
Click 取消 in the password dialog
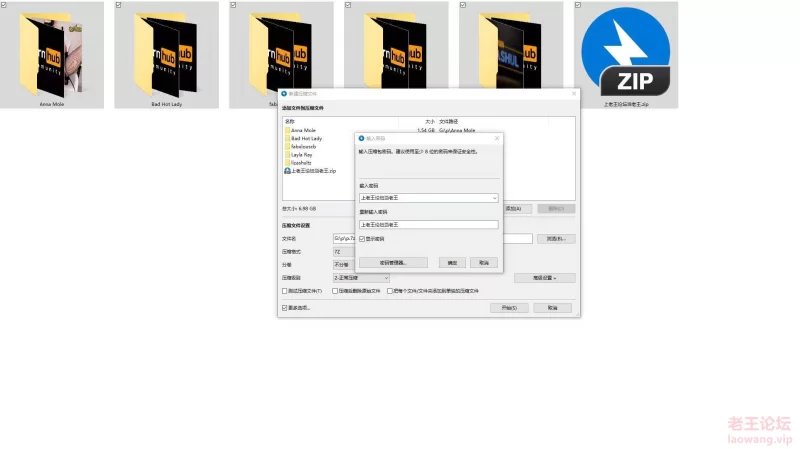coord(484,263)
